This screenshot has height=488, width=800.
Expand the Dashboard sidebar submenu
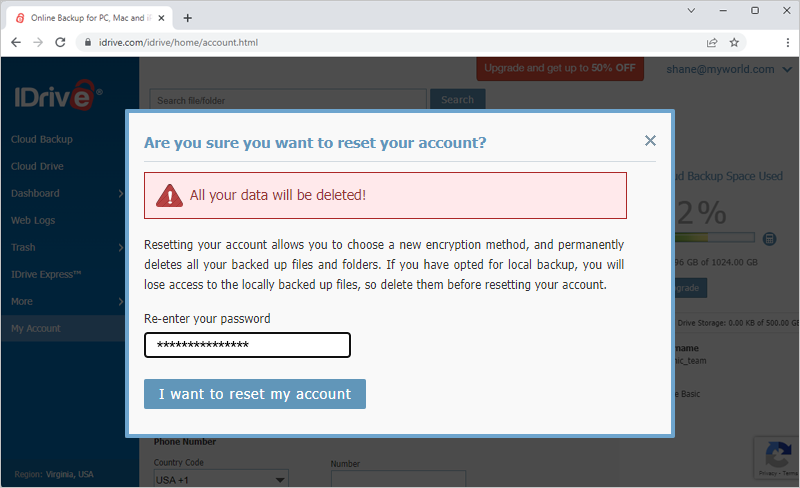(x=120, y=193)
